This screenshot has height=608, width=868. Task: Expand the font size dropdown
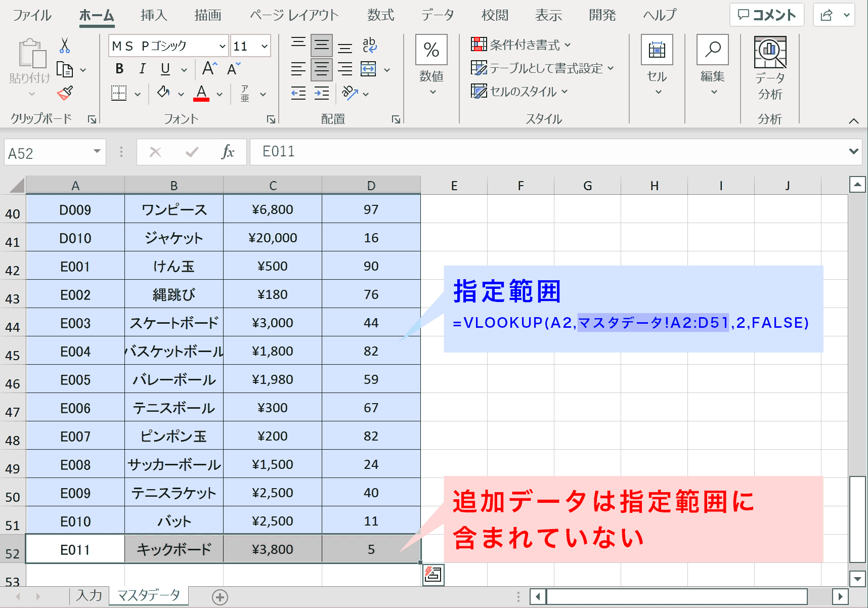(265, 46)
